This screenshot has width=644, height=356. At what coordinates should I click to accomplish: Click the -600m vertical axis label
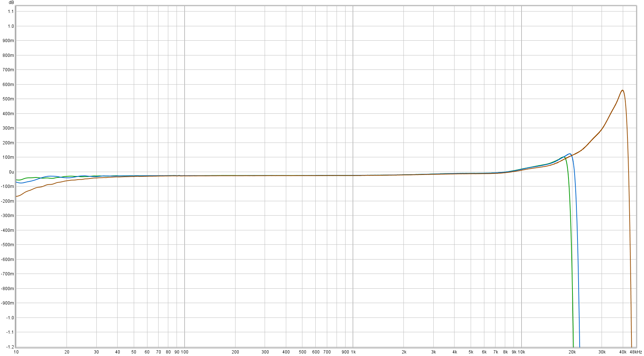[8, 260]
